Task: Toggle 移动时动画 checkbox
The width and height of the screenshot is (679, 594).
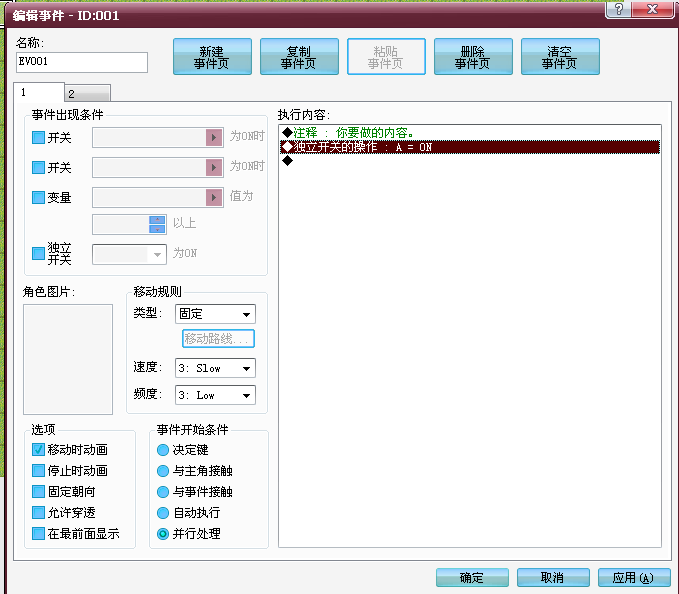Action: coord(39,450)
